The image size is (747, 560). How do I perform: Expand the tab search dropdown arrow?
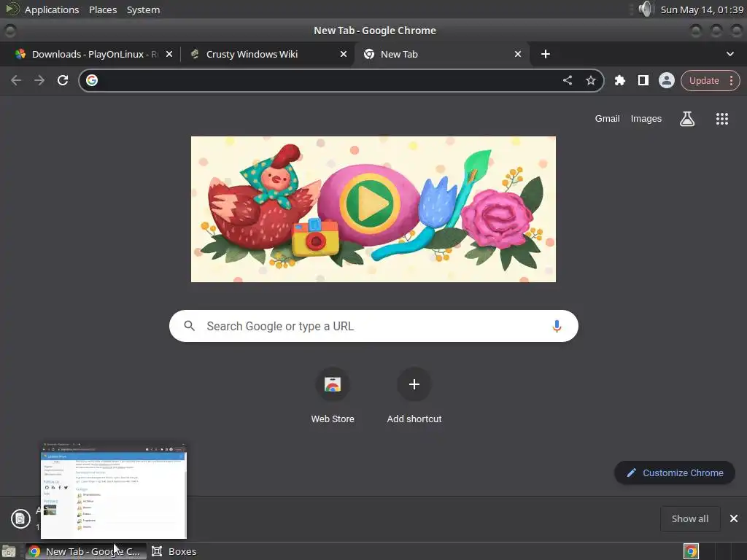pyautogui.click(x=729, y=54)
